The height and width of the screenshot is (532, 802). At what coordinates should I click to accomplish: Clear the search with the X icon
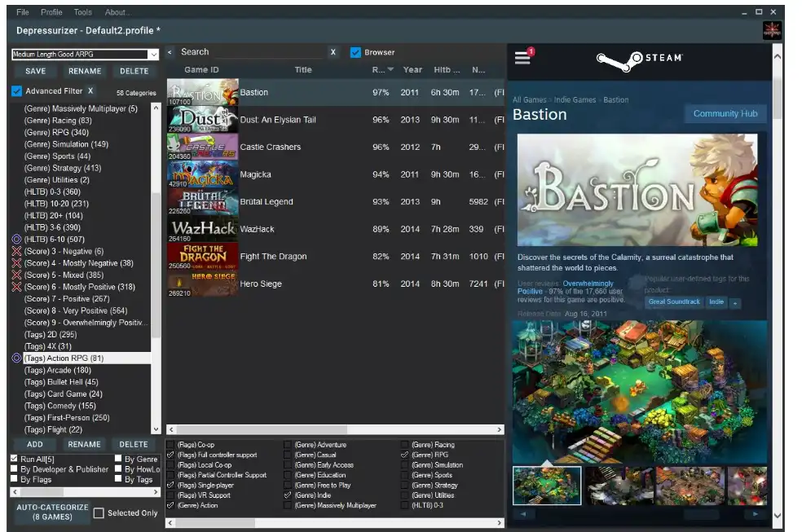pyautogui.click(x=333, y=52)
